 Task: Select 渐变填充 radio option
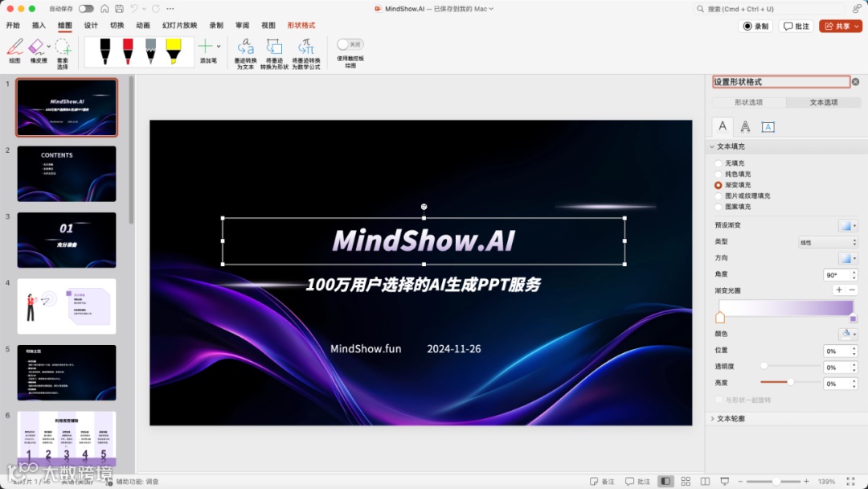(718, 185)
